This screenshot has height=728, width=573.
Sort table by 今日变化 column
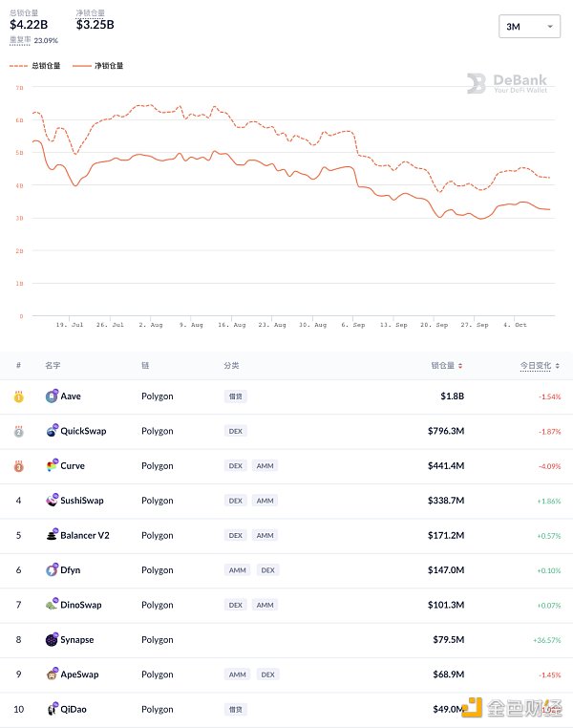(x=540, y=365)
